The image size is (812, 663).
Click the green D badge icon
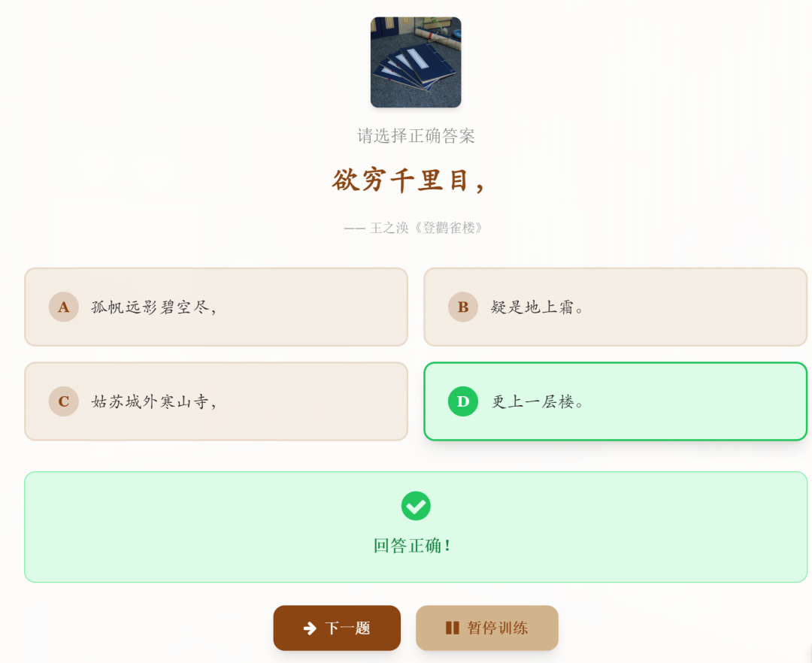point(463,401)
